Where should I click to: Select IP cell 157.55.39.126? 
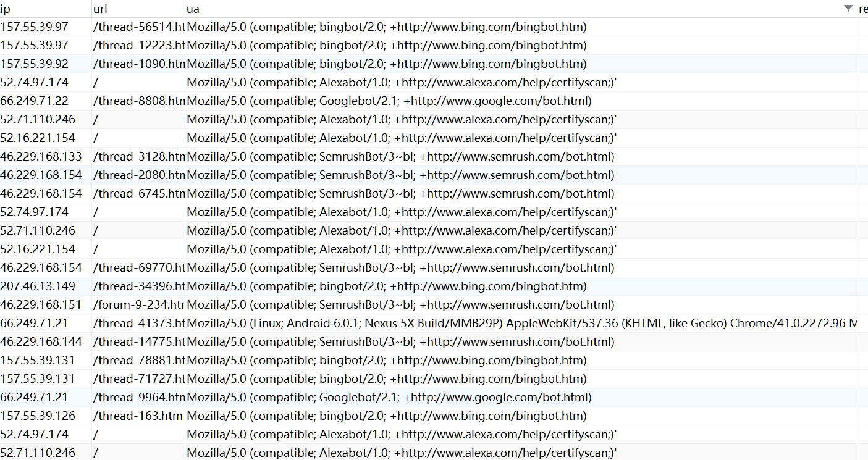tap(46, 416)
